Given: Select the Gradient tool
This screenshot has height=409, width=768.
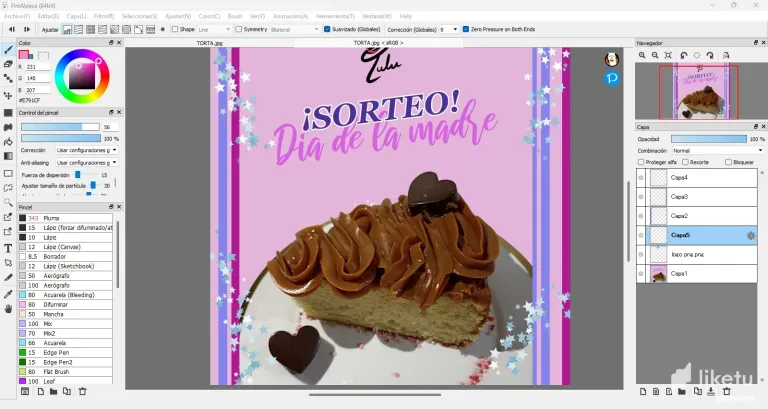Looking at the screenshot, I should point(8,156).
